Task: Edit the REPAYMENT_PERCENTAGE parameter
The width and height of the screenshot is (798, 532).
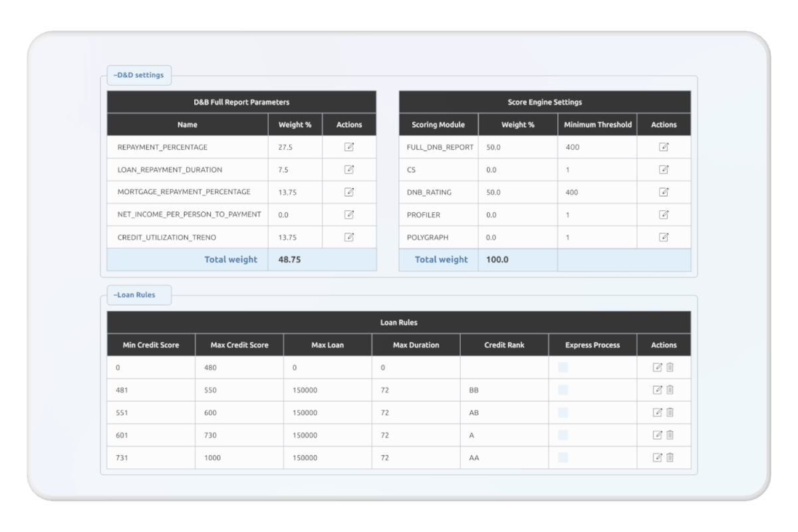Action: [349, 147]
